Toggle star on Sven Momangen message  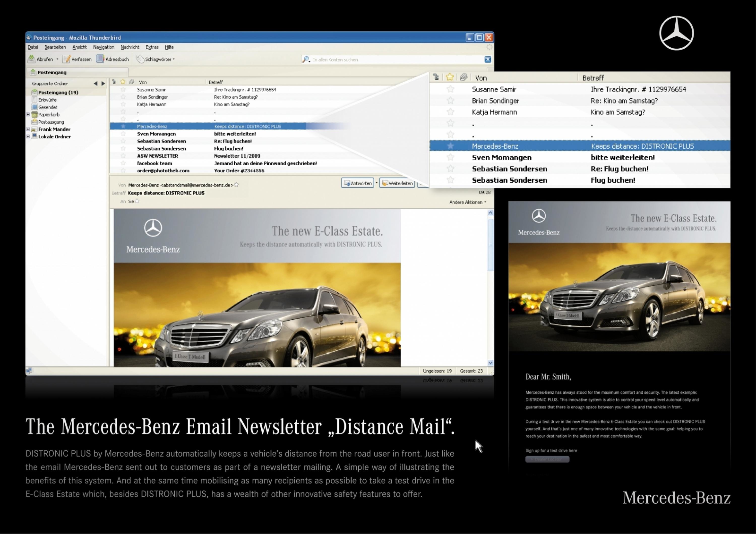coord(123,133)
